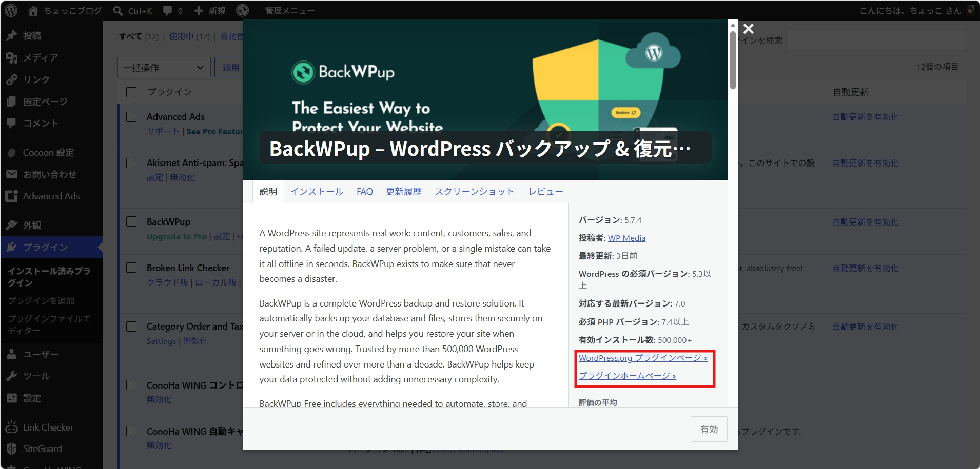Image resolution: width=980 pixels, height=469 pixels.
Task: Open the ちょっこブログ home icon link
Action: pyautogui.click(x=33, y=10)
